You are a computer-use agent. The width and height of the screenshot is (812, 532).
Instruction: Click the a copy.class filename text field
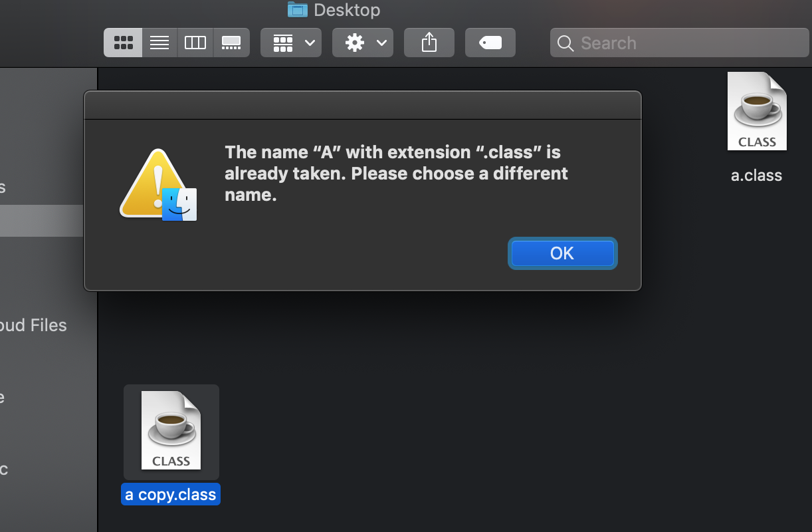(x=171, y=495)
